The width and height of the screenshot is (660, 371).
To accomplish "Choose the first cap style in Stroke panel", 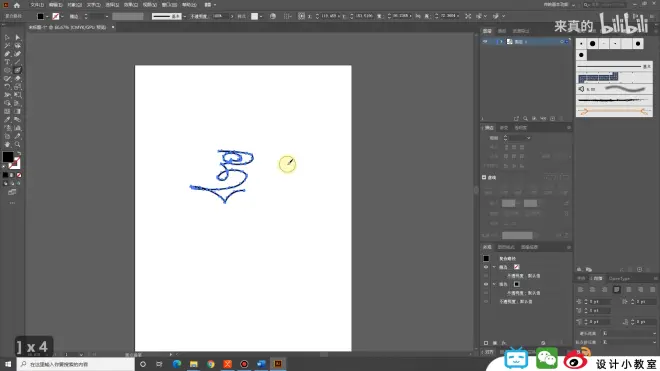I will click(x=506, y=147).
